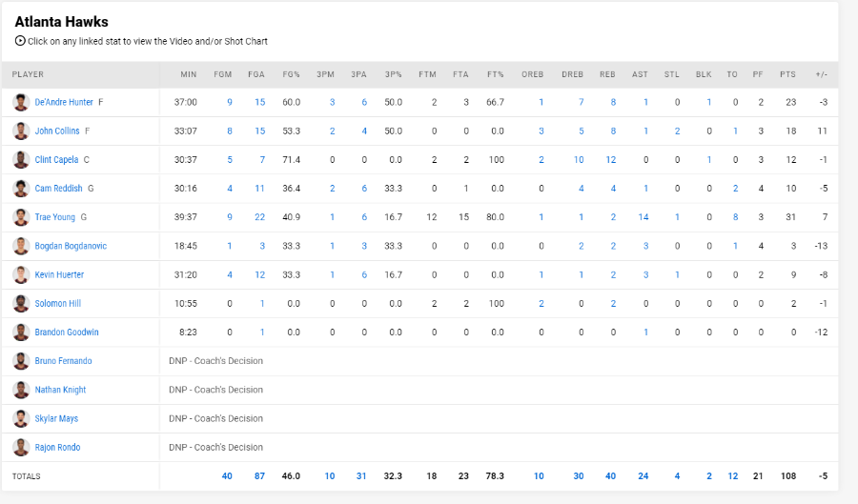The width and height of the screenshot is (858, 504).
Task: Click Bogdan Bogdanovic's player headshot
Action: pos(21,246)
